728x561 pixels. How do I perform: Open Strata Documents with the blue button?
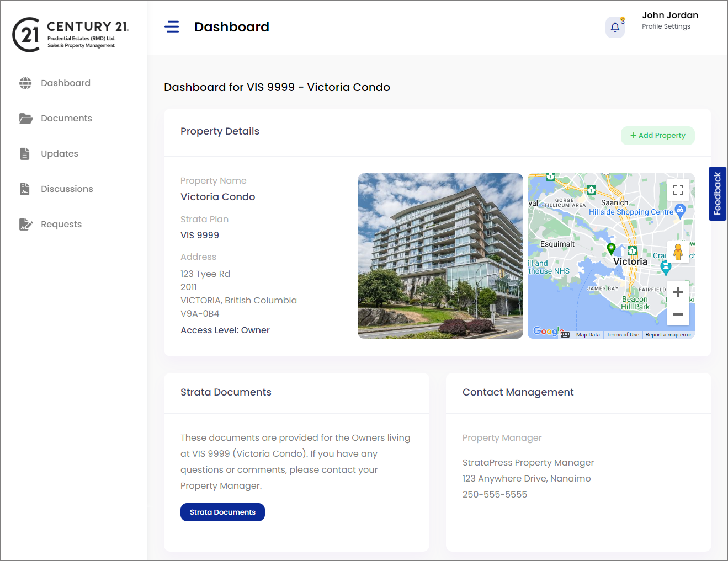(x=222, y=512)
